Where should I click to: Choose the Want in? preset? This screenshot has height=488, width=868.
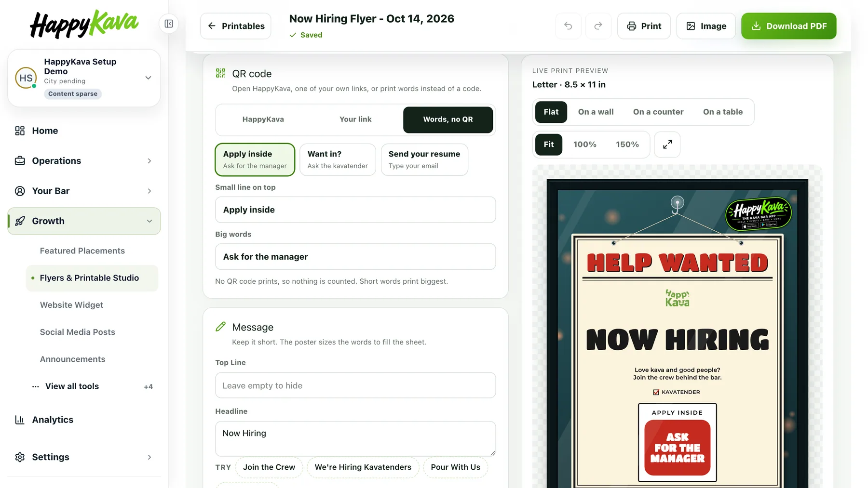tap(338, 159)
